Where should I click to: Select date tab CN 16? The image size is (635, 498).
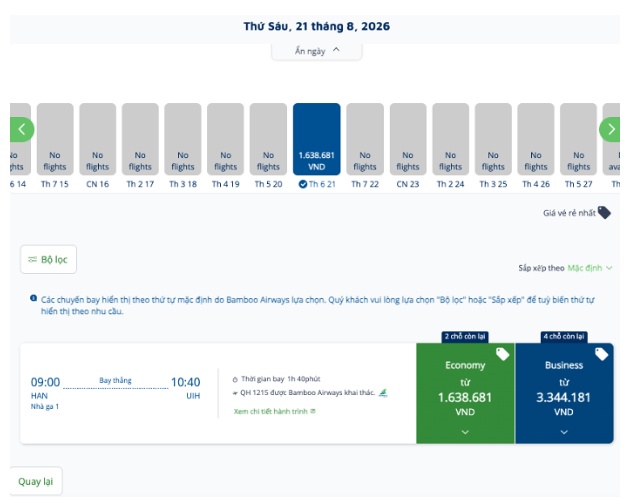pos(98,146)
